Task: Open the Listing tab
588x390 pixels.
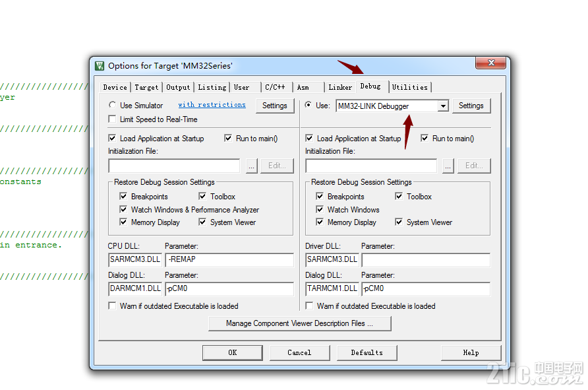Action: click(x=212, y=87)
